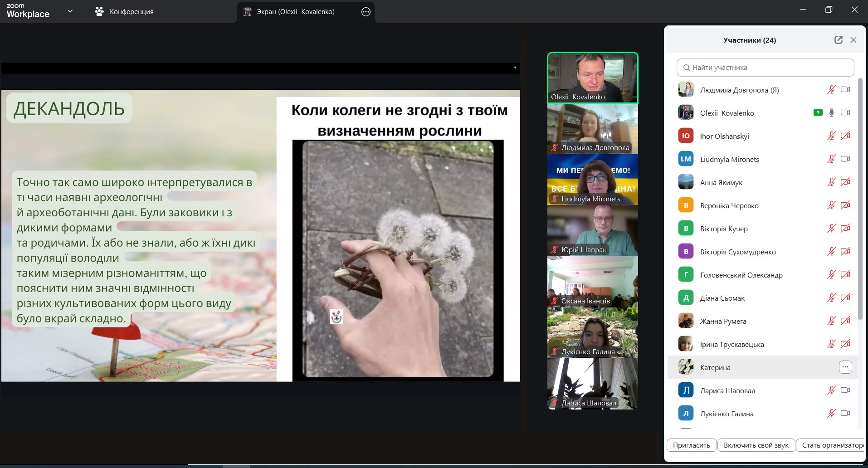
Task: Close the participants panel
Action: pos(853,40)
